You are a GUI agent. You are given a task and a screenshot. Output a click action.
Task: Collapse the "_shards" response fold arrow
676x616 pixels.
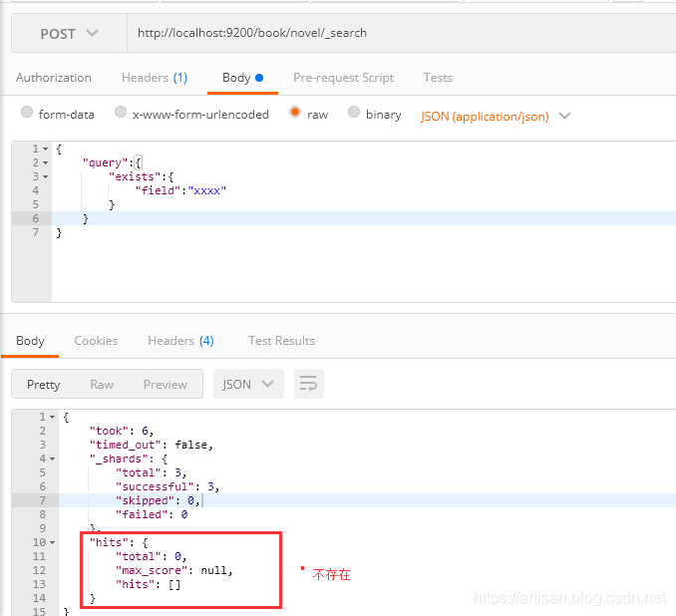pyautogui.click(x=52, y=459)
